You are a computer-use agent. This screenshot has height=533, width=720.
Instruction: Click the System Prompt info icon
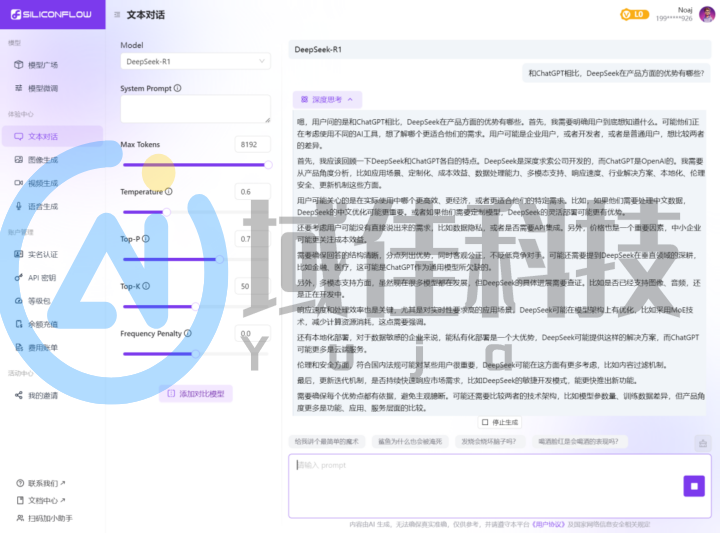pyautogui.click(x=178, y=88)
